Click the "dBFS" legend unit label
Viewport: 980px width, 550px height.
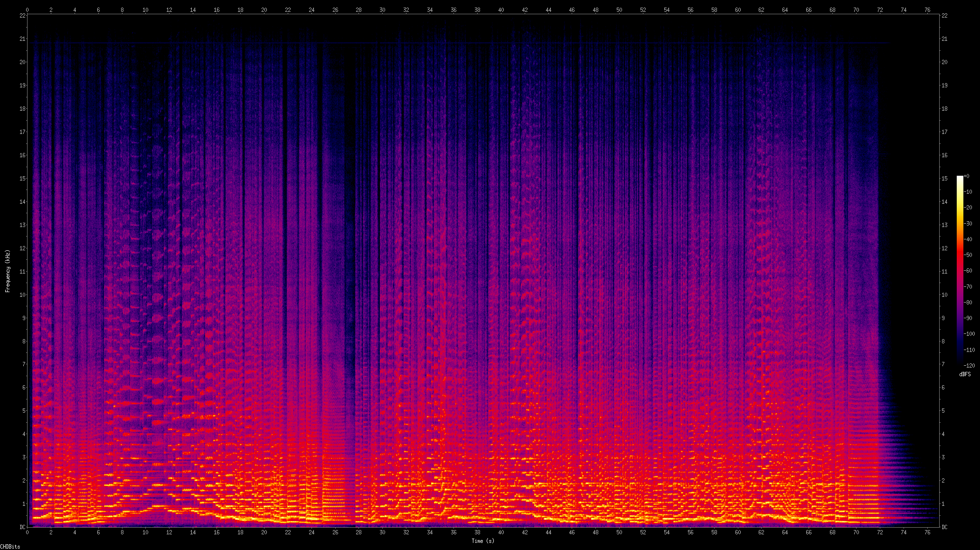tap(965, 374)
